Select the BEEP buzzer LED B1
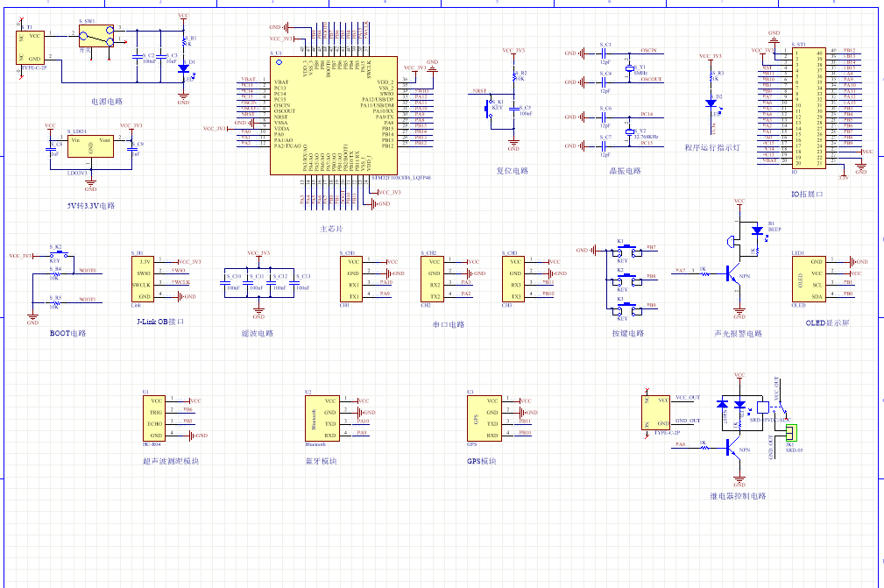 pos(757,231)
